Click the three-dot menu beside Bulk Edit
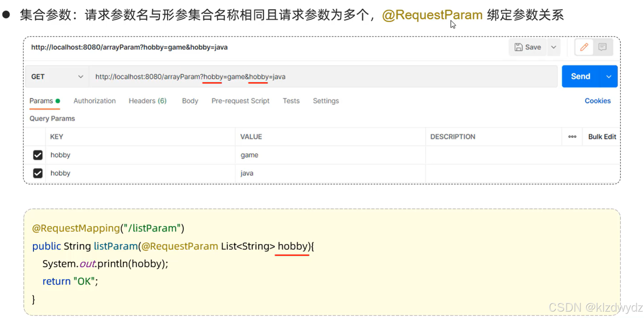 pos(572,137)
